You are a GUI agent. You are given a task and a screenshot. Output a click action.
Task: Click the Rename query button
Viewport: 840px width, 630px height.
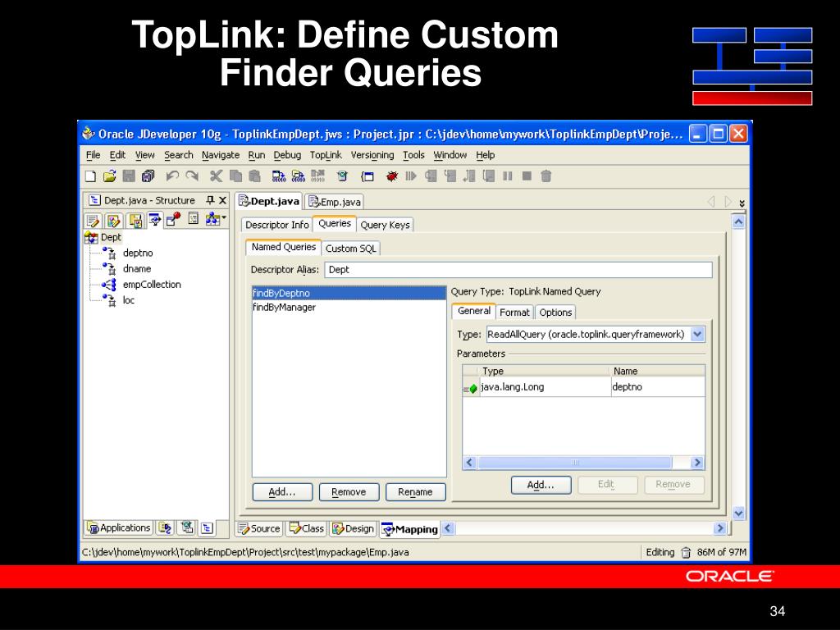pyautogui.click(x=415, y=492)
